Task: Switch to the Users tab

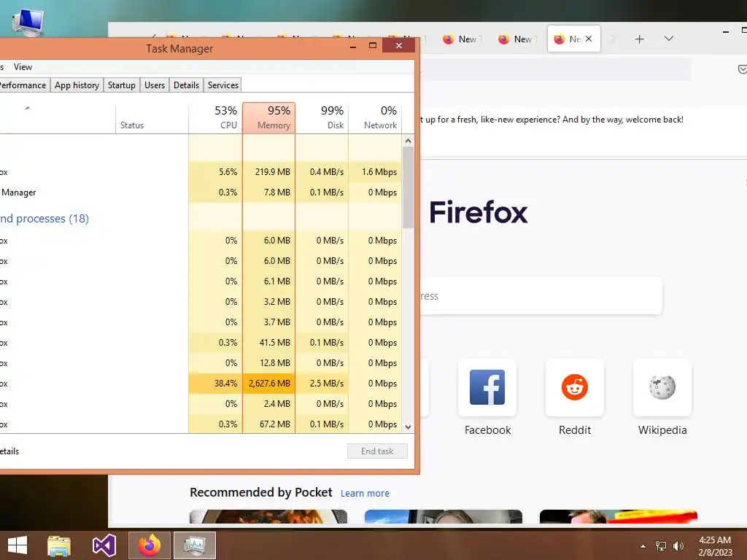Action: click(155, 85)
